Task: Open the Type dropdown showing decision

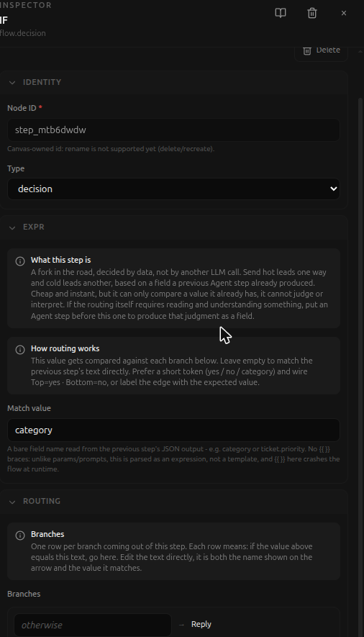Action: point(173,189)
